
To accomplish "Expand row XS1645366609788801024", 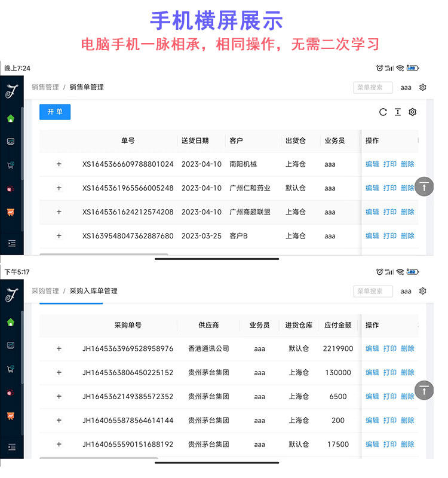I will coord(59,164).
